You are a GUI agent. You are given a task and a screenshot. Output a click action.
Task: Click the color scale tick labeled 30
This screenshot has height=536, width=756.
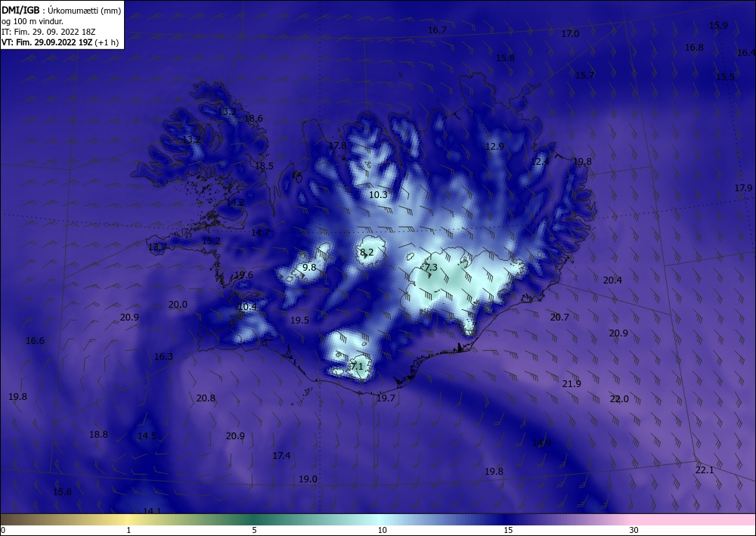tap(634, 530)
